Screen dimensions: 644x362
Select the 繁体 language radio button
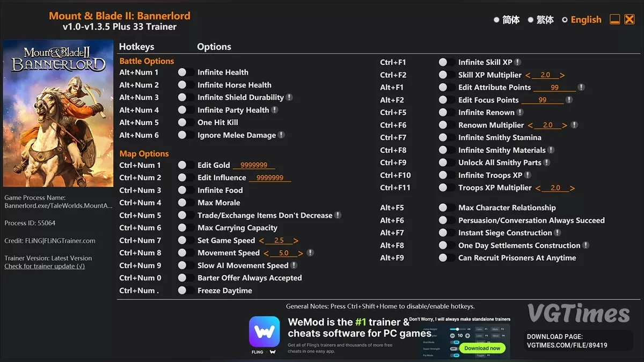[x=530, y=20]
